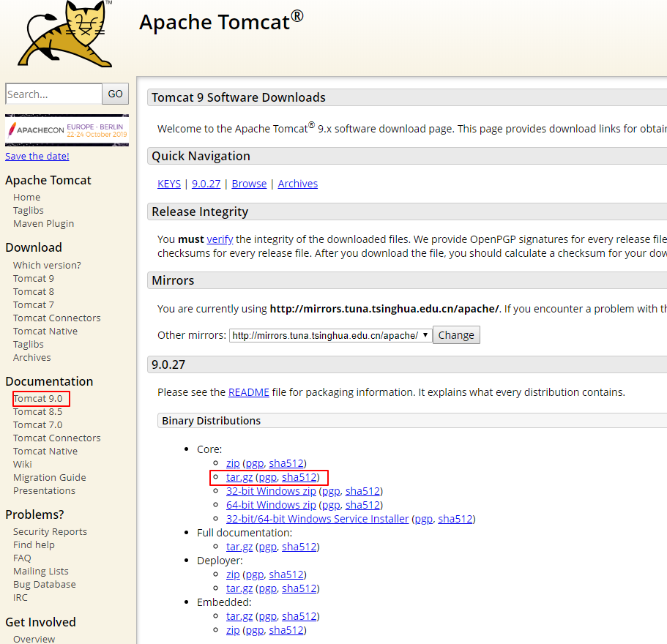The width and height of the screenshot is (667, 644).
Task: Open Tomcat Connectors under Documentation
Action: [x=56, y=438]
